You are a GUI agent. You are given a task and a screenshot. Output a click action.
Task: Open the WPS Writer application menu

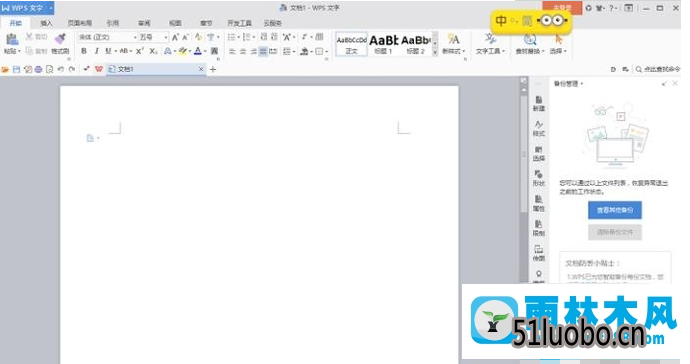point(27,8)
